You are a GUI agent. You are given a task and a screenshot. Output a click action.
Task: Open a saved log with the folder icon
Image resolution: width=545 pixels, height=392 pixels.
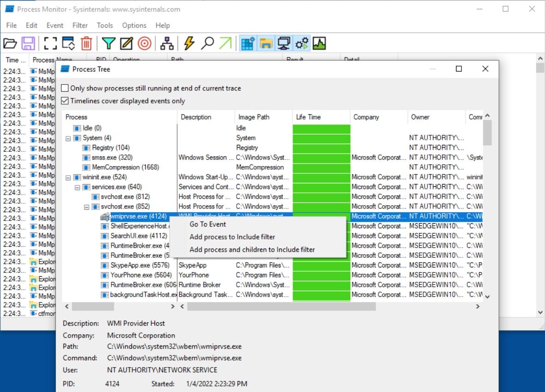[10, 43]
